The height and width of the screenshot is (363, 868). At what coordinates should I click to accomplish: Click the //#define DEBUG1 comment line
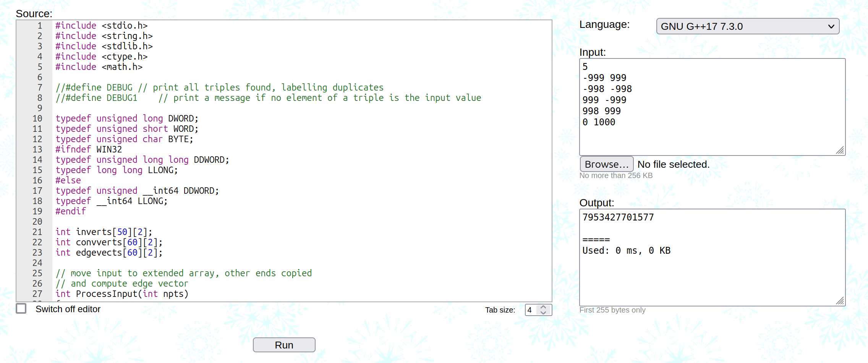(267, 98)
